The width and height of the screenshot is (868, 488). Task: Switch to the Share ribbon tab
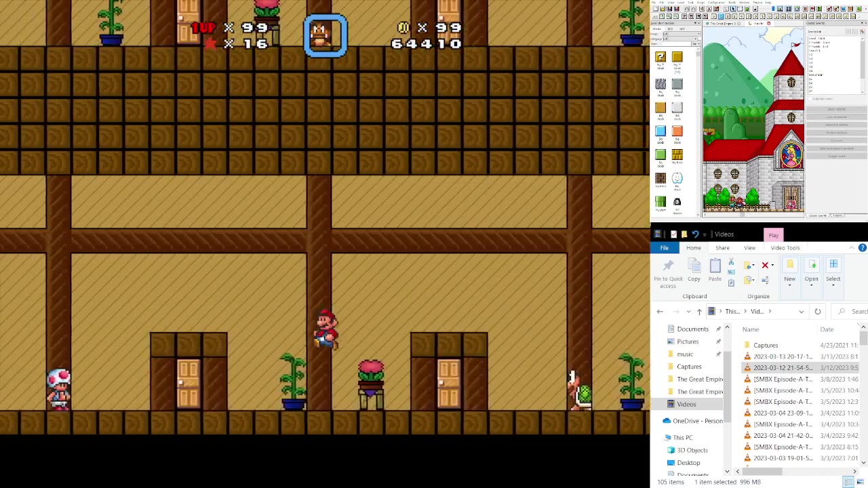tap(722, 248)
